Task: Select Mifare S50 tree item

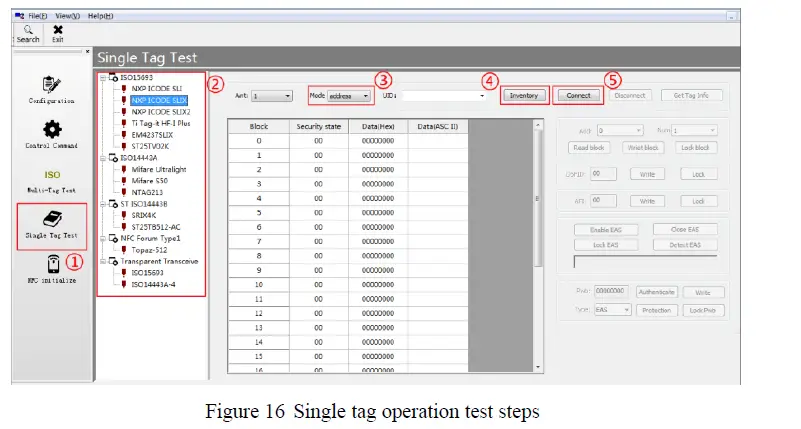Action: (150, 181)
